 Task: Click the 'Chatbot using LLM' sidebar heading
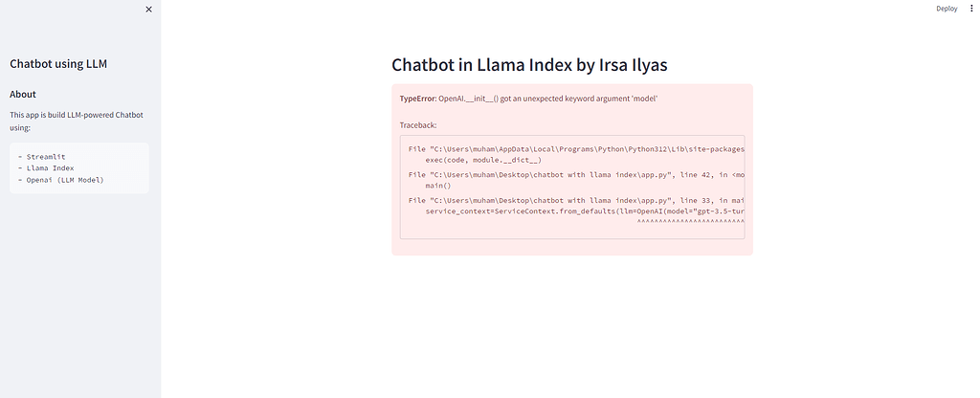tap(58, 64)
